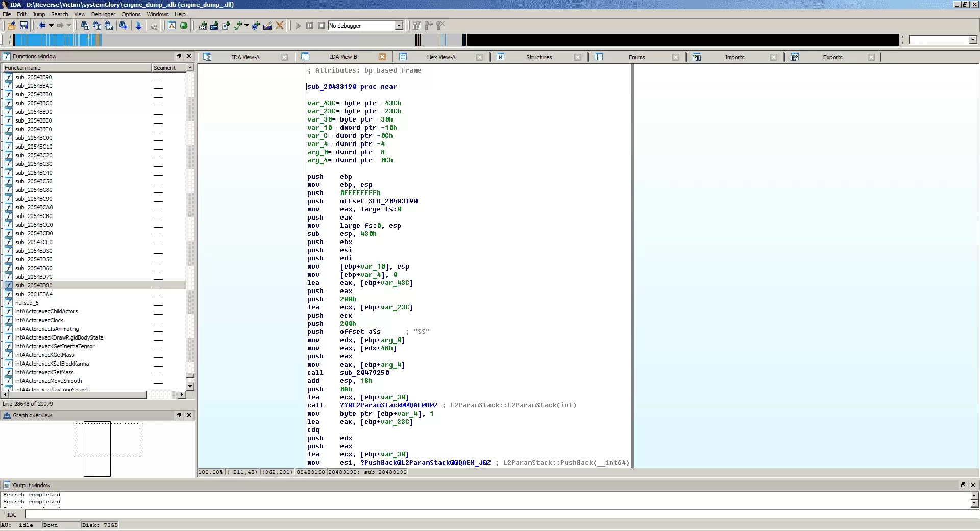This screenshot has width=980, height=531.
Task: Sort by the Function name column header
Action: pyautogui.click(x=77, y=68)
